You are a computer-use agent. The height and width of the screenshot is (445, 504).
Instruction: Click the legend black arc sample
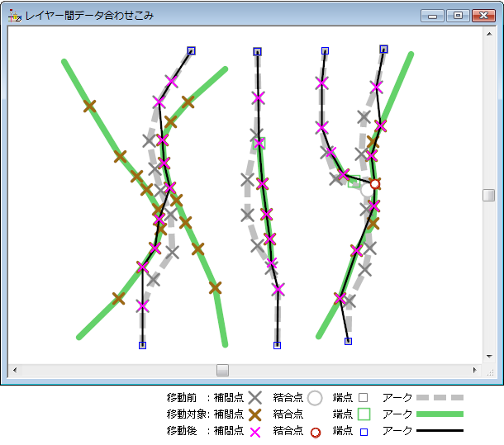[x=440, y=430]
